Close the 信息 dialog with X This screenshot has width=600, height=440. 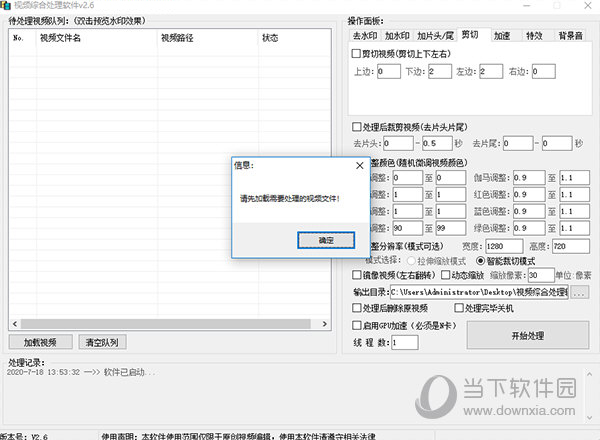(x=360, y=166)
